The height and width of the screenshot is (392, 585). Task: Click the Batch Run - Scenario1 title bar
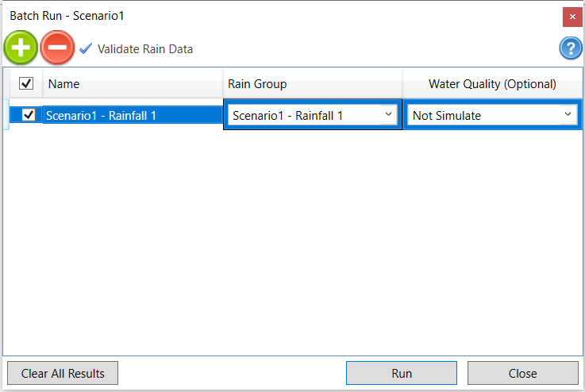(x=238, y=16)
